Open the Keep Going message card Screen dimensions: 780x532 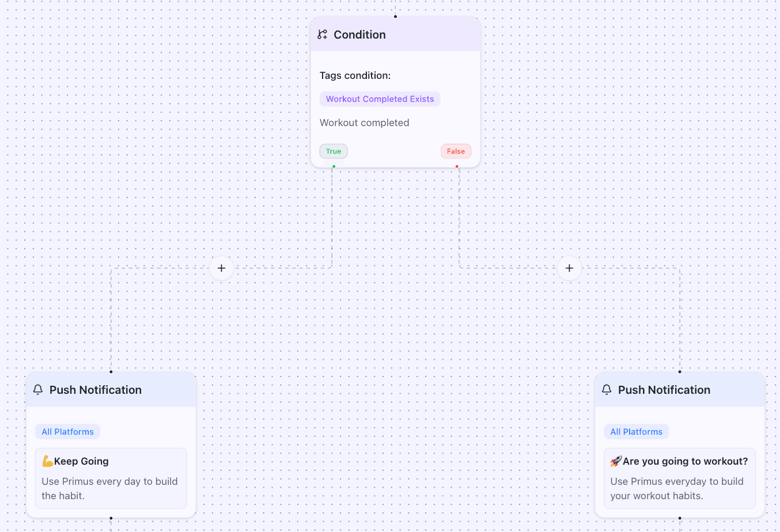pyautogui.click(x=111, y=478)
